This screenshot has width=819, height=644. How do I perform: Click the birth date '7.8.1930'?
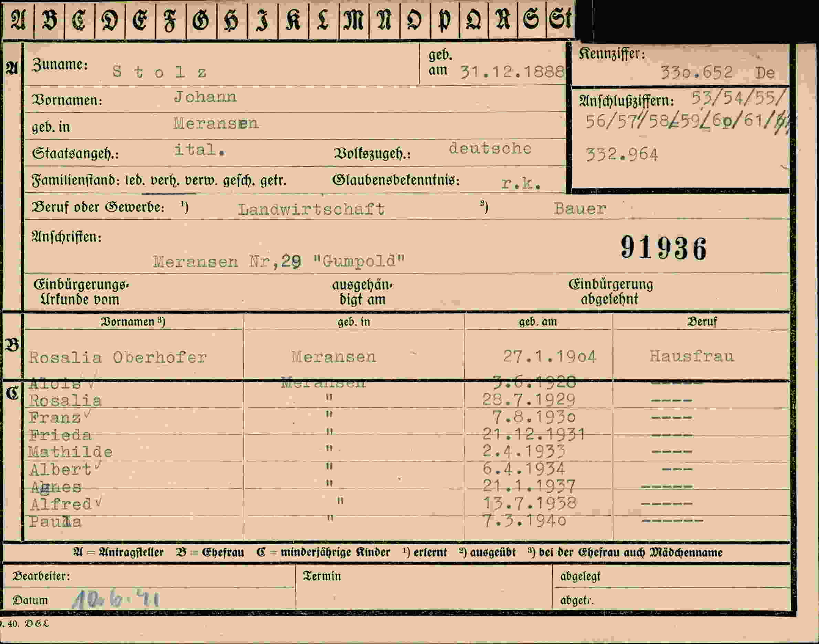534,417
